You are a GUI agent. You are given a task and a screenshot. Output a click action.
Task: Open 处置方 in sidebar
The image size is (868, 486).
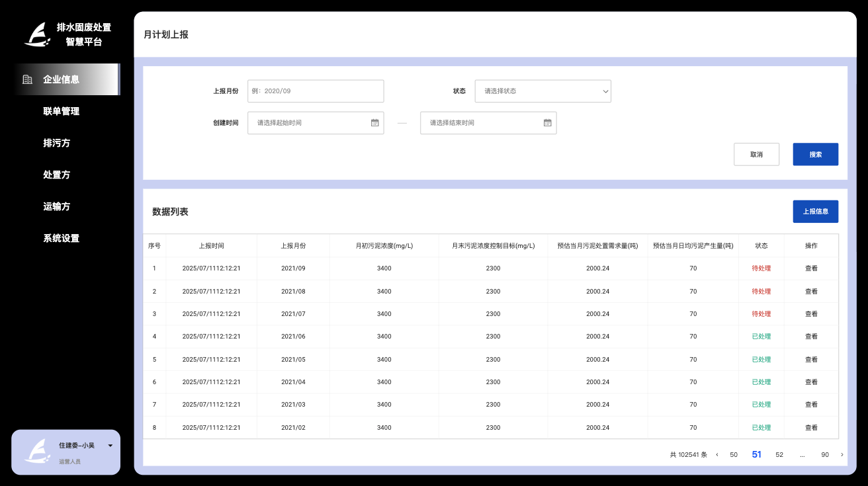click(56, 175)
